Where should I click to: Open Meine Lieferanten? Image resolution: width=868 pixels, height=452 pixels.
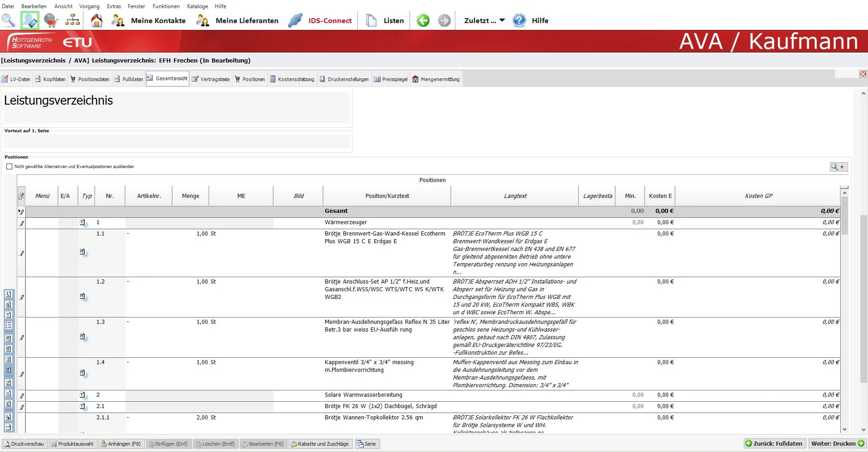pos(237,20)
